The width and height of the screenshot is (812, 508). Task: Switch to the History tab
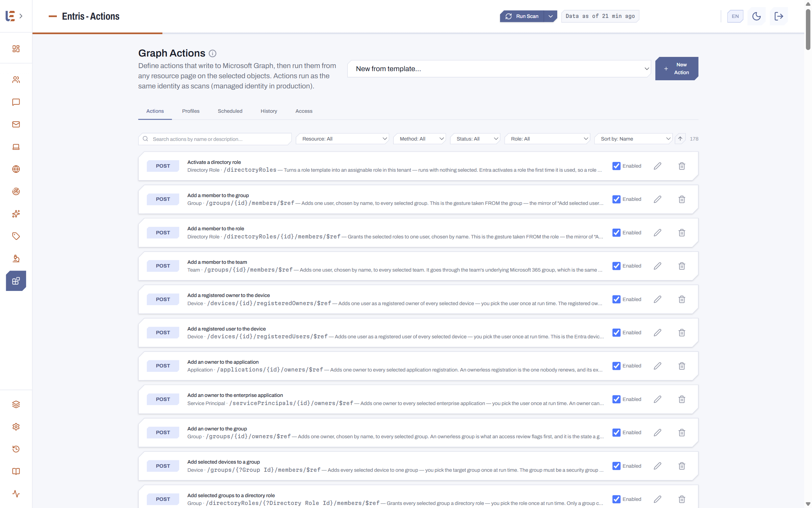pos(269,111)
